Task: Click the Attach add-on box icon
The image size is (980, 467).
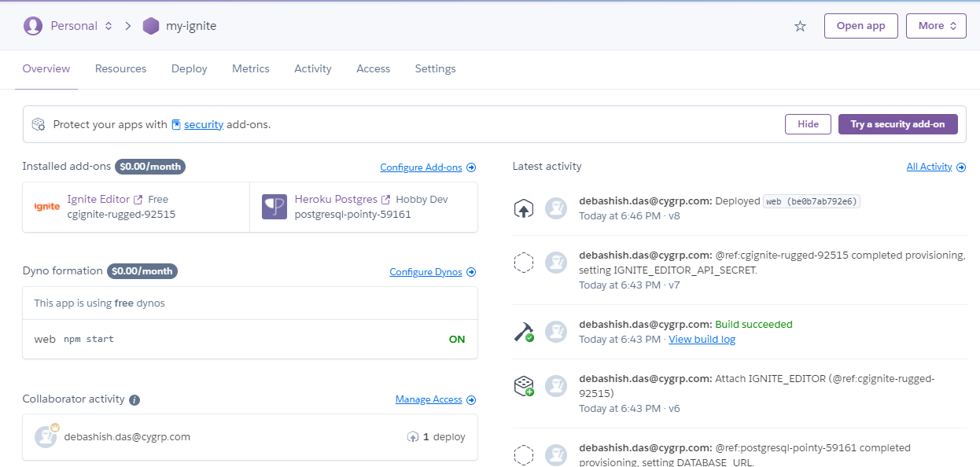Action: click(524, 385)
